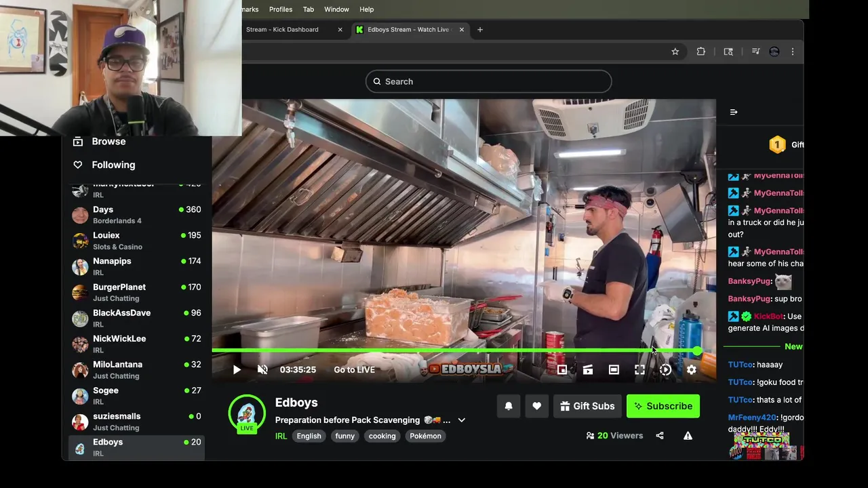The width and height of the screenshot is (868, 488).
Task: Open MiloLantana channel in sidebar
Action: [x=136, y=369]
